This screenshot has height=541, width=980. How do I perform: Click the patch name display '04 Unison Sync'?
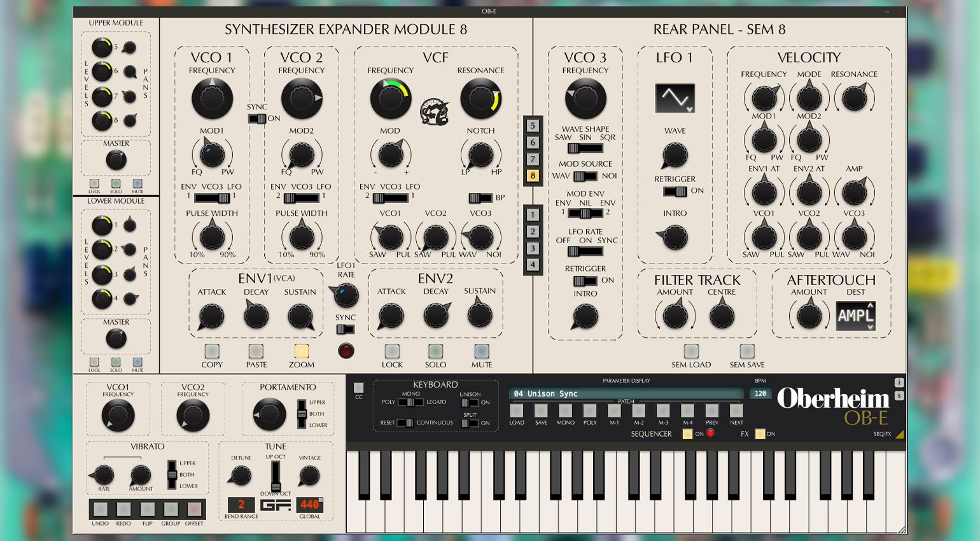coord(626,394)
